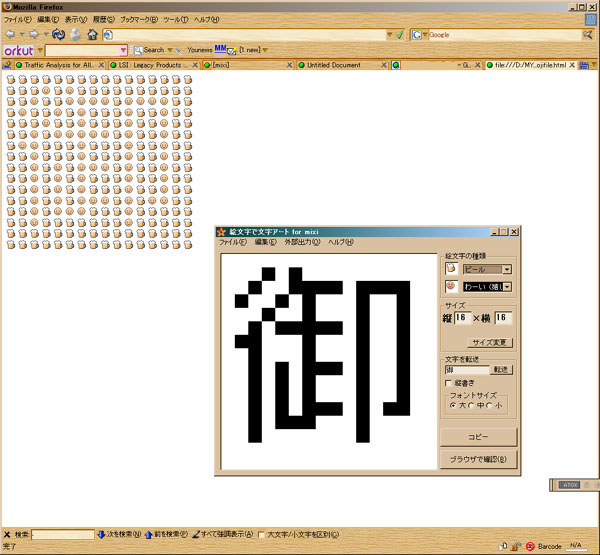
Task: Click the orkut logo in toolbar
Action: pos(19,50)
